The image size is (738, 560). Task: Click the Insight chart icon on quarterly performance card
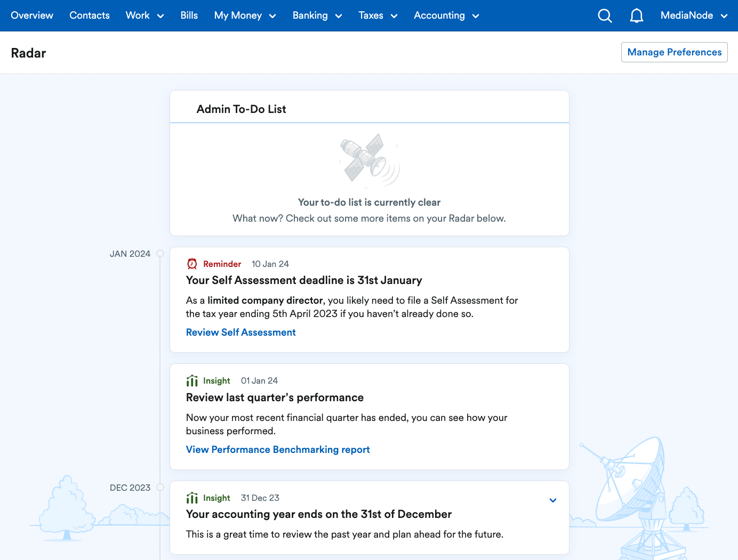click(x=191, y=380)
